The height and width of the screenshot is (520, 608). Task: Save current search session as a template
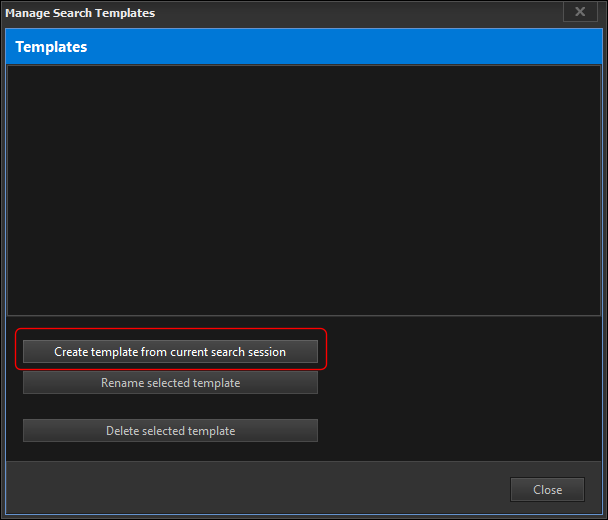tap(170, 352)
